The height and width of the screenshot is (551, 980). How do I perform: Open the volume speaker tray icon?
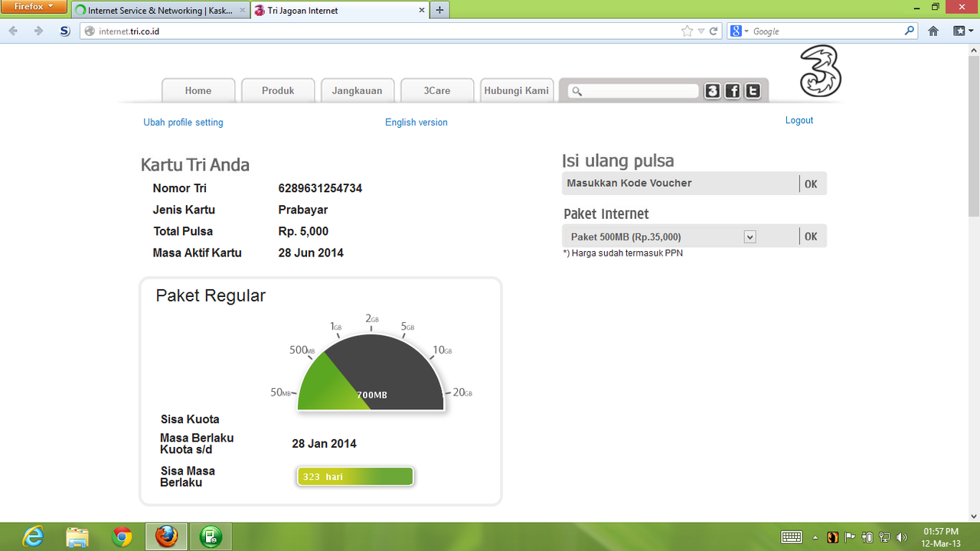tap(902, 537)
